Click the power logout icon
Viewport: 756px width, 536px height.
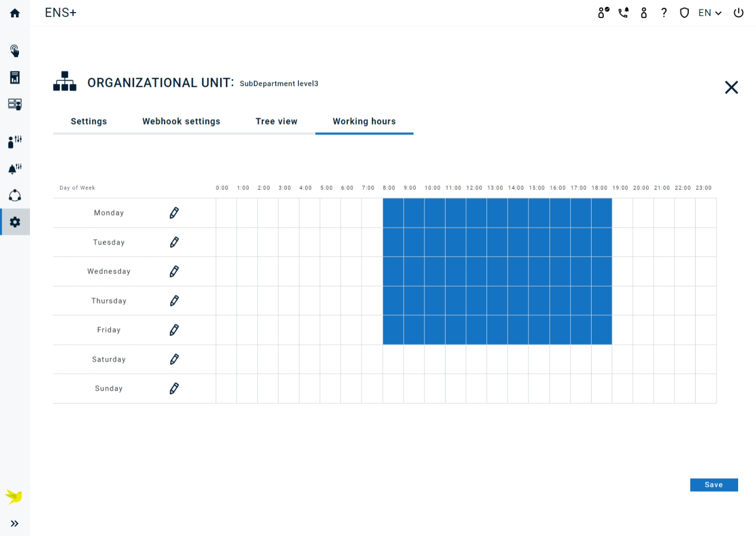[x=738, y=13]
